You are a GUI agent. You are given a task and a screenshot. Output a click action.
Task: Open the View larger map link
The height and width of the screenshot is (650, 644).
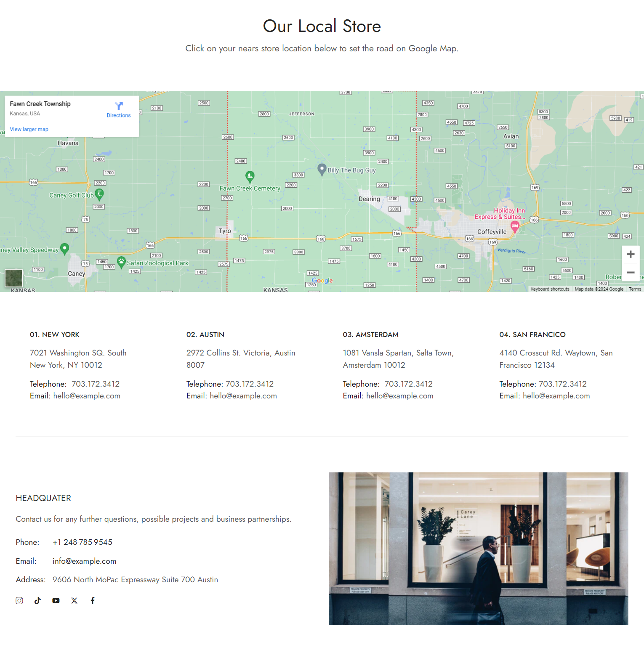point(29,129)
